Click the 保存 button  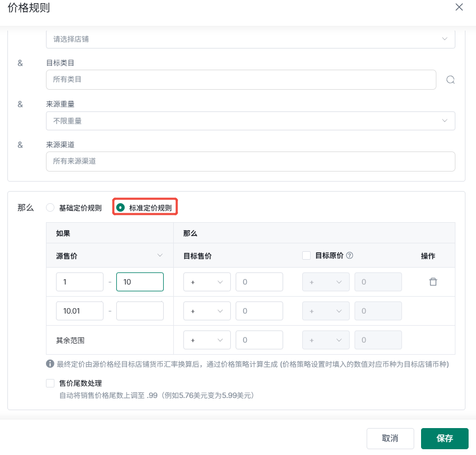pos(444,438)
